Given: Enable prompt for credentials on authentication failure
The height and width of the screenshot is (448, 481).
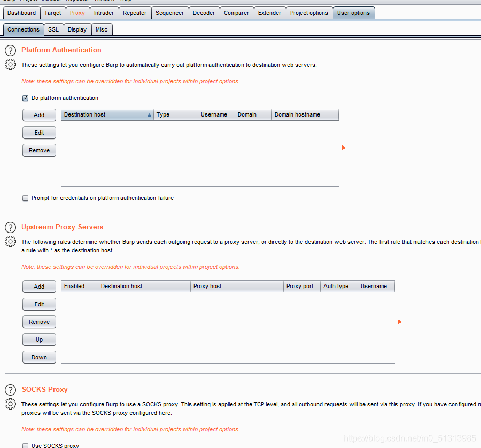Looking at the screenshot, I should pos(26,198).
